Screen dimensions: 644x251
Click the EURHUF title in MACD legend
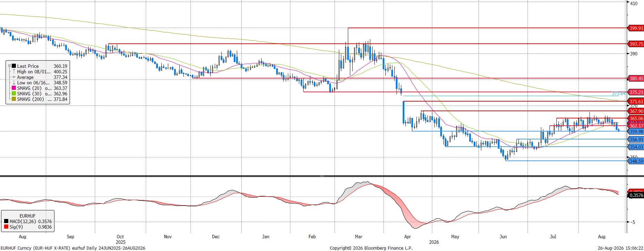[28, 216]
